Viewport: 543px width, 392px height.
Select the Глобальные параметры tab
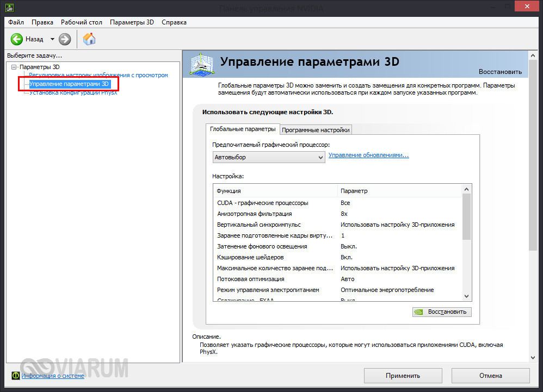tap(243, 129)
